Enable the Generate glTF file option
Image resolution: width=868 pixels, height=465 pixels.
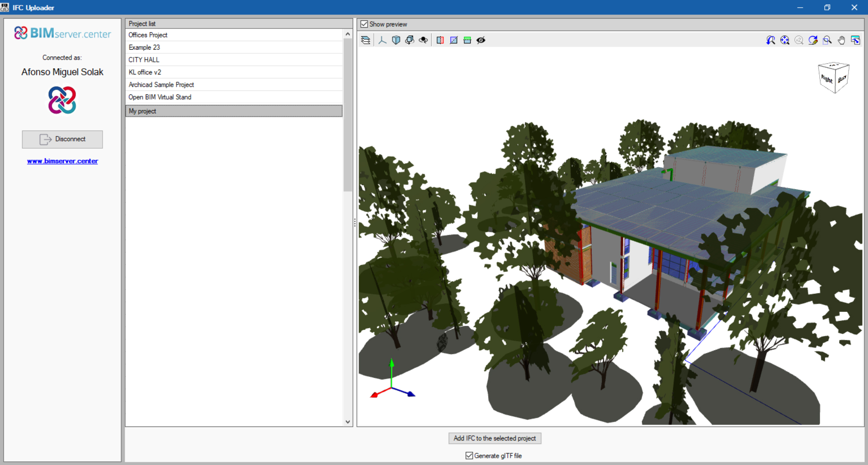(x=470, y=456)
